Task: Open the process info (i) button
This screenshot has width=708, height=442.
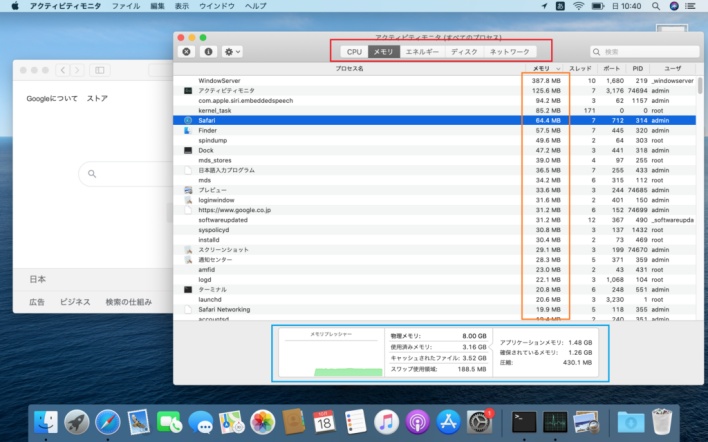Action: click(208, 51)
